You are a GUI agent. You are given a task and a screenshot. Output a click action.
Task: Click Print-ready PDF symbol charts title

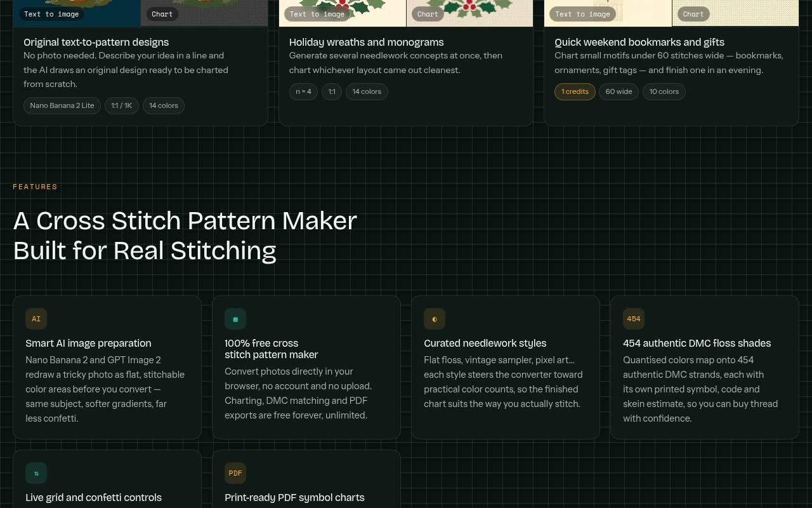pyautogui.click(x=295, y=497)
